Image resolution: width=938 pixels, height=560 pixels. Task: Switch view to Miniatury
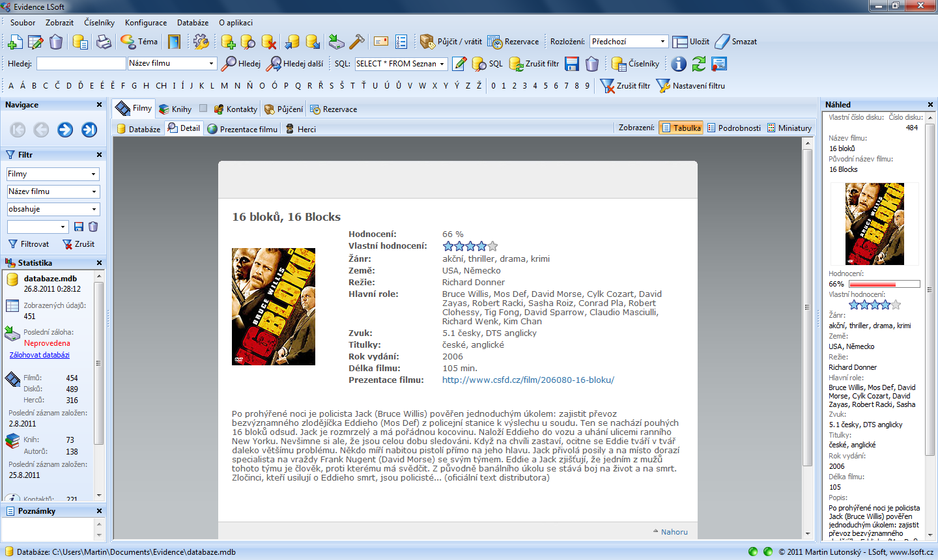pyautogui.click(x=789, y=128)
